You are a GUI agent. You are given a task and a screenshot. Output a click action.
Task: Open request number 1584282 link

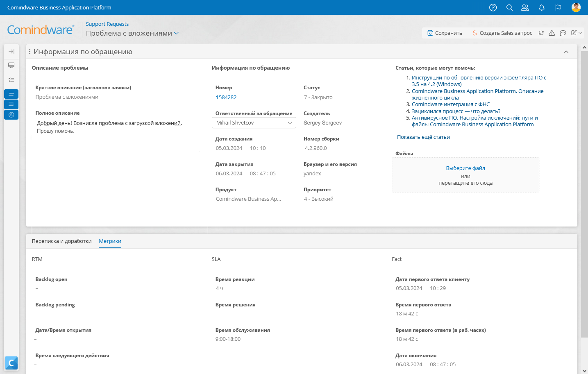click(x=226, y=97)
